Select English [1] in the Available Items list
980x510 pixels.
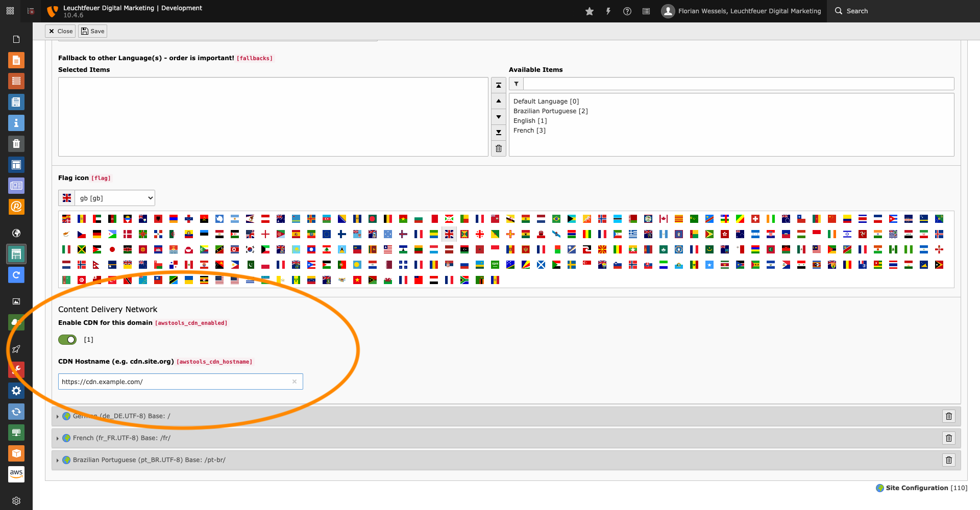(x=530, y=120)
